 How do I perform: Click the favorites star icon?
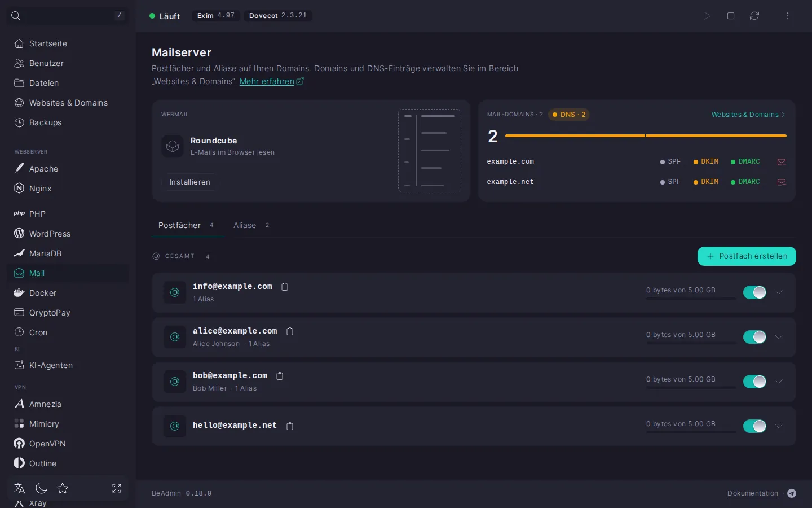pos(63,488)
